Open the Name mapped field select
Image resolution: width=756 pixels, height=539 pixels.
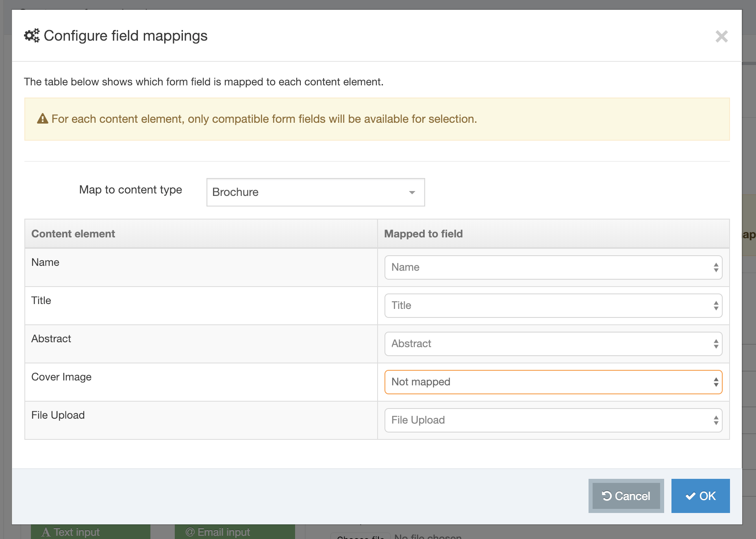click(x=553, y=267)
